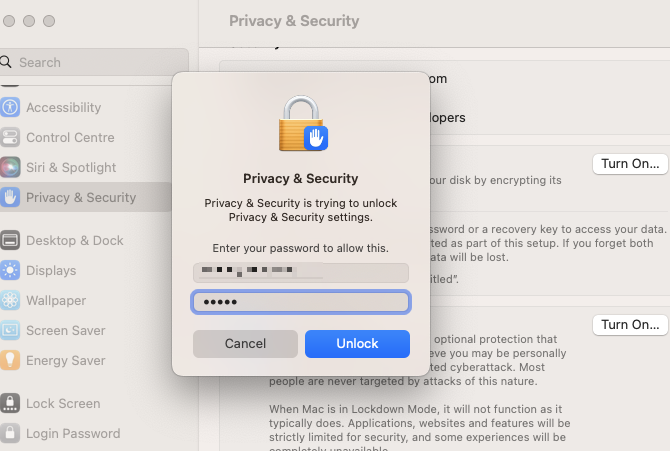Image resolution: width=670 pixels, height=451 pixels.
Task: Click the Lock Screen icon
Action: coord(10,403)
